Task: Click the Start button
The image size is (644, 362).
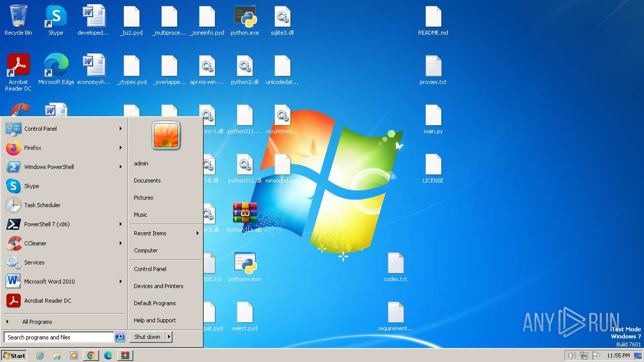Action: click(x=14, y=355)
